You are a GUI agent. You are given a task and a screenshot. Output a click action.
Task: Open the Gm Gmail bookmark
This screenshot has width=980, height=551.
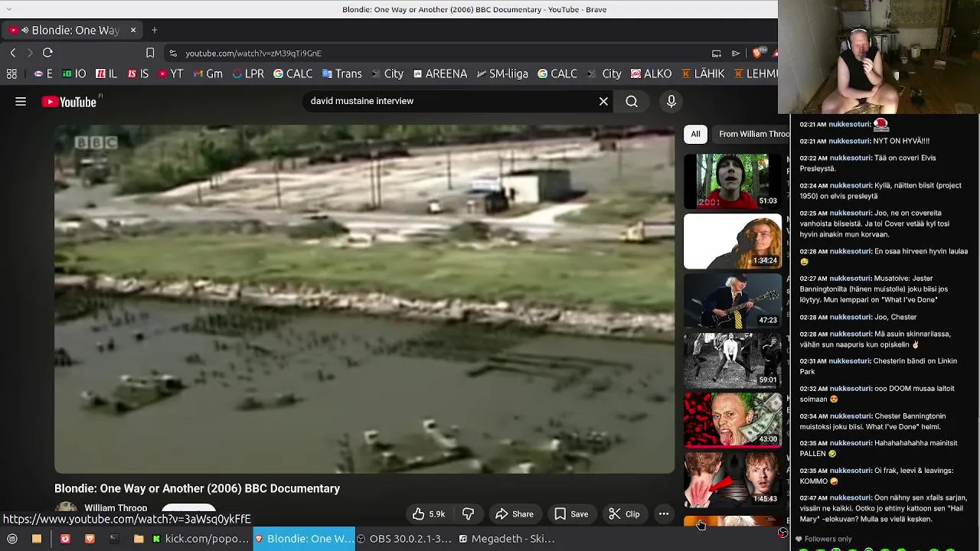coord(207,73)
